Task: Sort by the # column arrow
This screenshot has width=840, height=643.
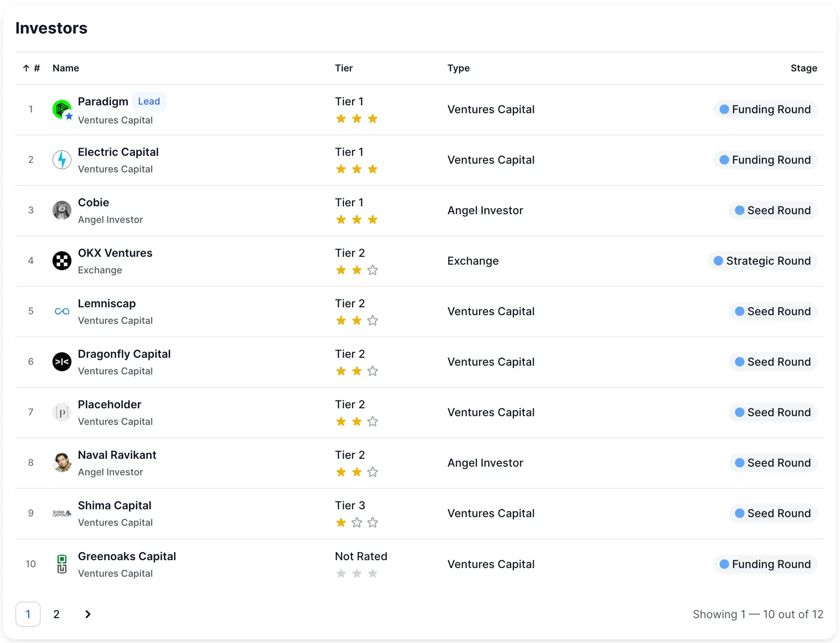Action: [x=26, y=68]
